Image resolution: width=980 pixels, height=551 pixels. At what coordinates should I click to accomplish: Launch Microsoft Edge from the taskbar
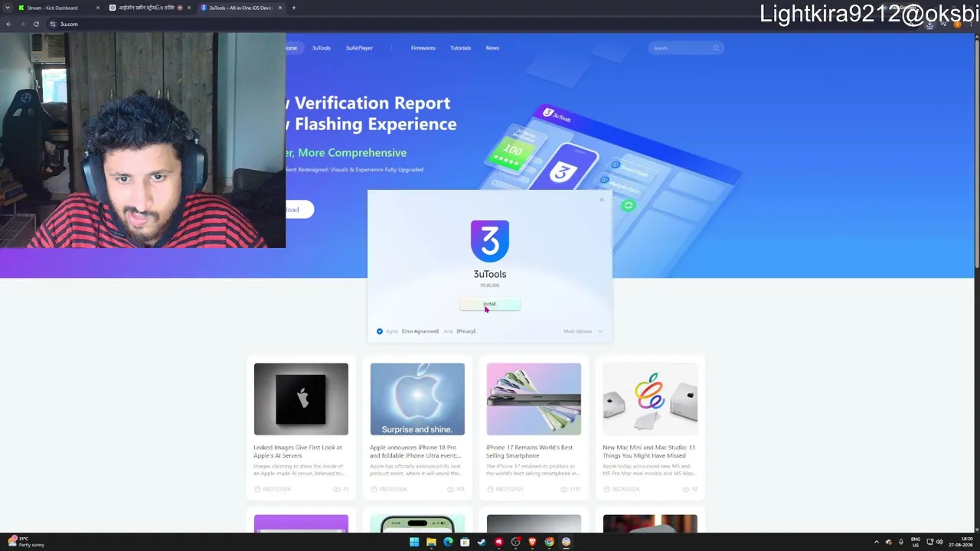[448, 542]
